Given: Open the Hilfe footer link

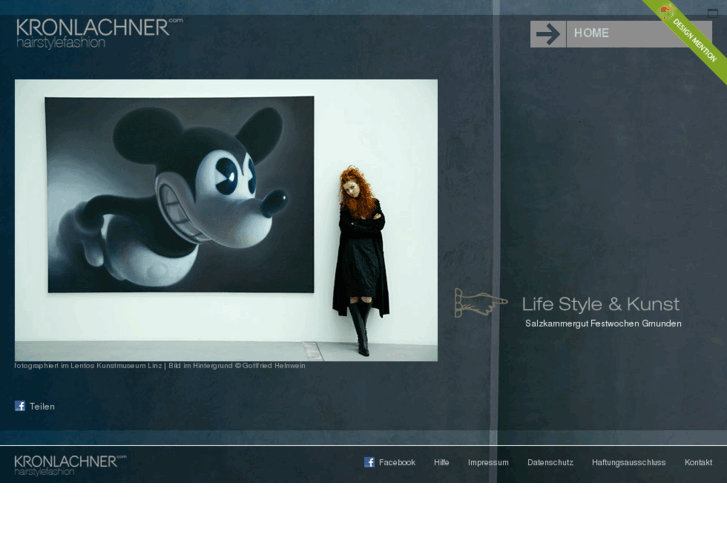Looking at the screenshot, I should tap(441, 462).
